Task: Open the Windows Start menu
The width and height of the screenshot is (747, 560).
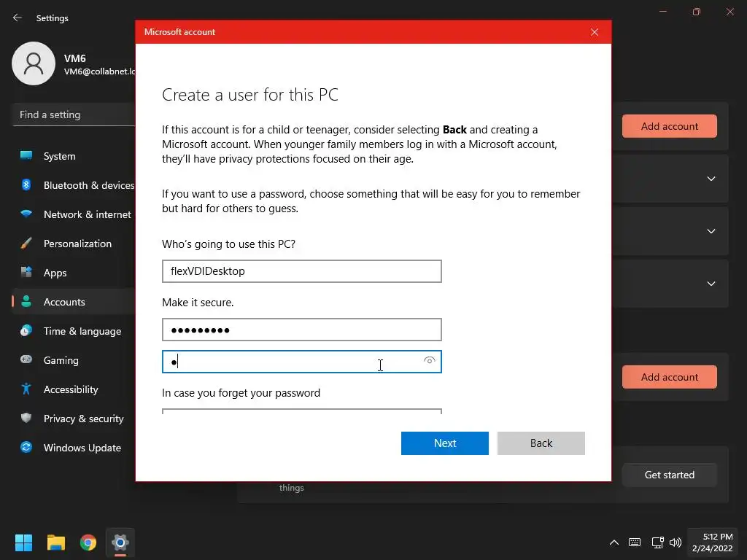Action: coord(23,542)
